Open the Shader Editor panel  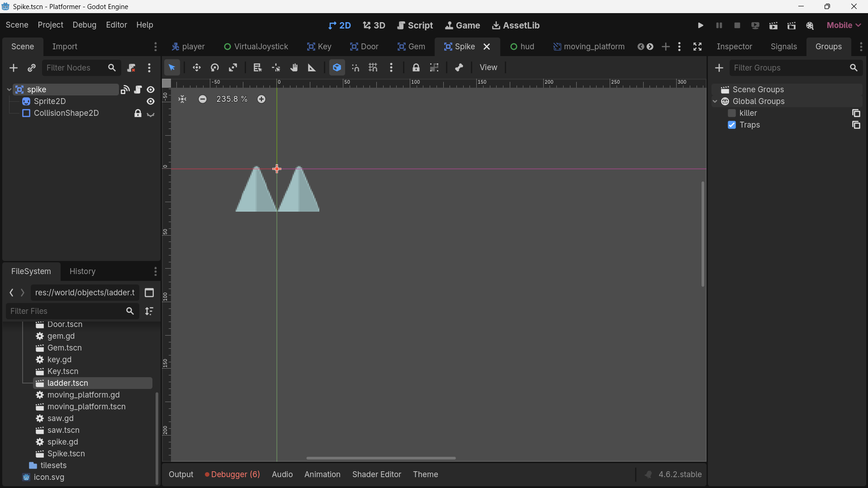point(377,474)
